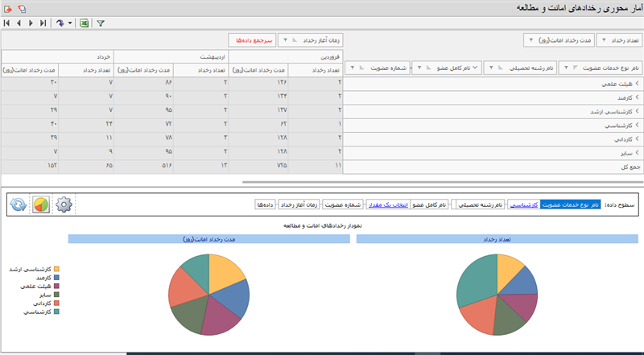Expand the کارشناسی ارشد row

(636, 111)
